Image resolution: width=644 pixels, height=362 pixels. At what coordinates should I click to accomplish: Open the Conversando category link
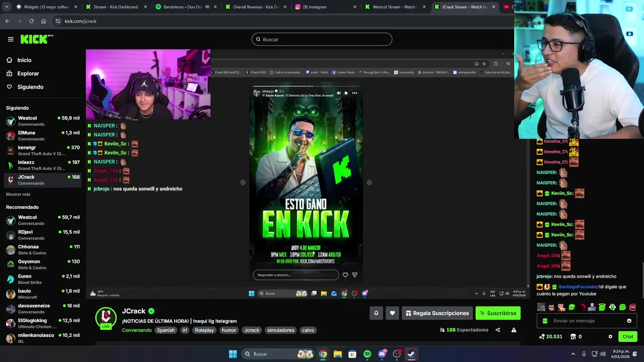[137, 330]
